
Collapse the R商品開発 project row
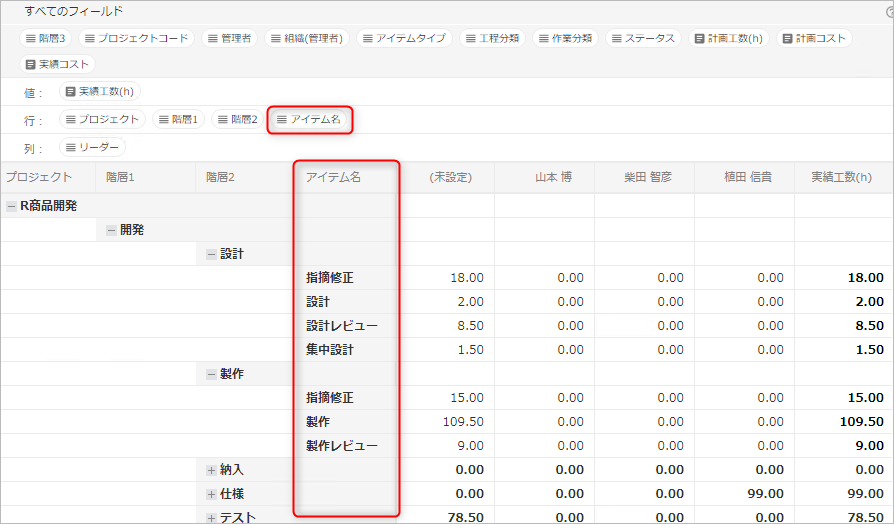click(x=11, y=206)
